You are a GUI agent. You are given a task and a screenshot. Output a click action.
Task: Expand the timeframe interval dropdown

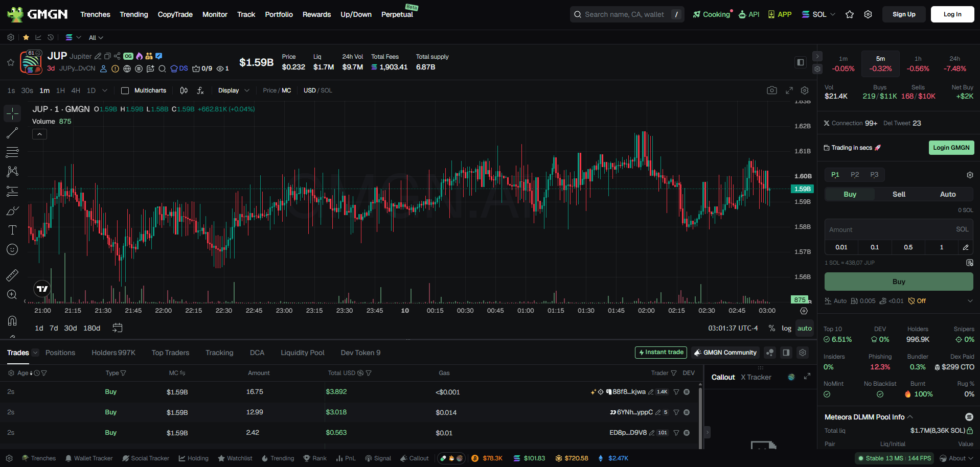105,90
